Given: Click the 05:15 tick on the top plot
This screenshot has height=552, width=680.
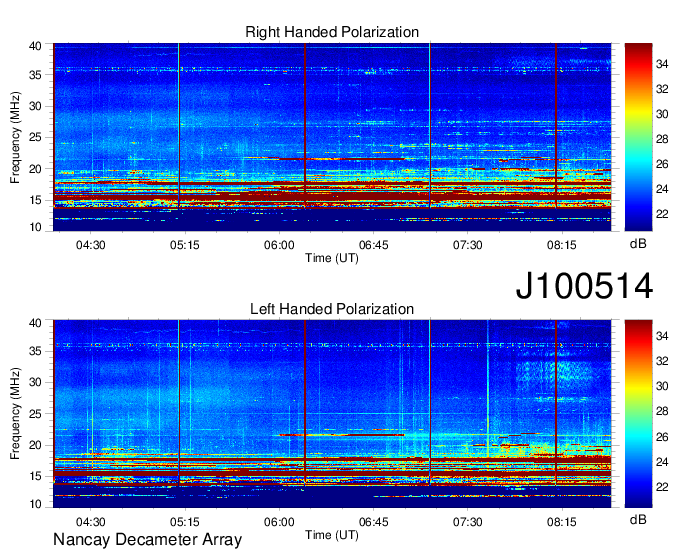Looking at the screenshot, I should [x=185, y=245].
